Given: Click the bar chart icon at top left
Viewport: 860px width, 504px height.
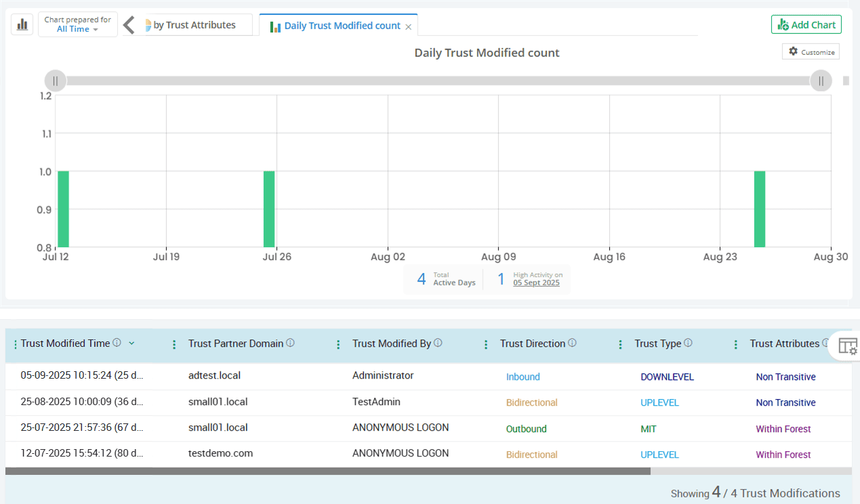Looking at the screenshot, I should click(x=22, y=24).
